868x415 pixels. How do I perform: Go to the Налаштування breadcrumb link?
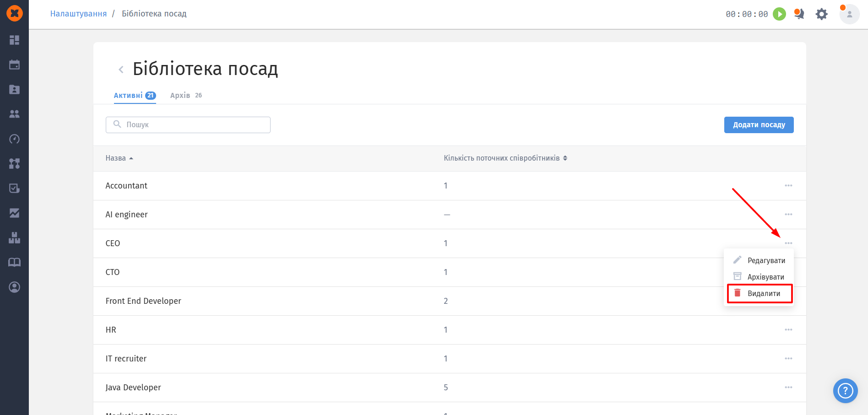[x=78, y=14]
